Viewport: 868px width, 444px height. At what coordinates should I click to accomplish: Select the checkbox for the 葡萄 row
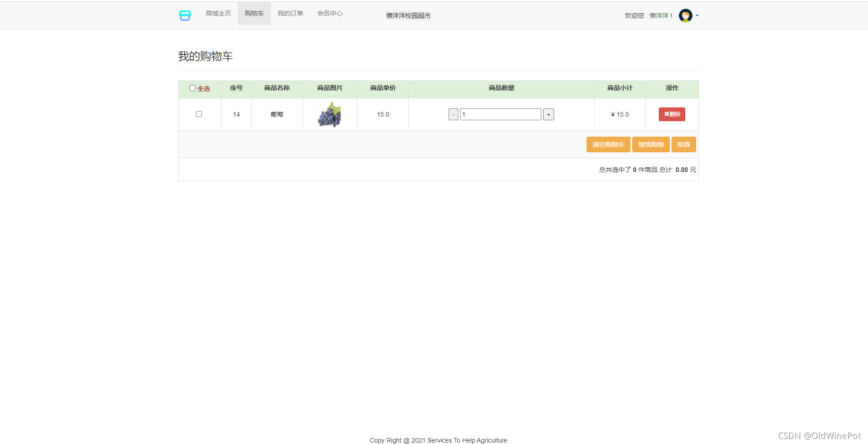coord(199,114)
